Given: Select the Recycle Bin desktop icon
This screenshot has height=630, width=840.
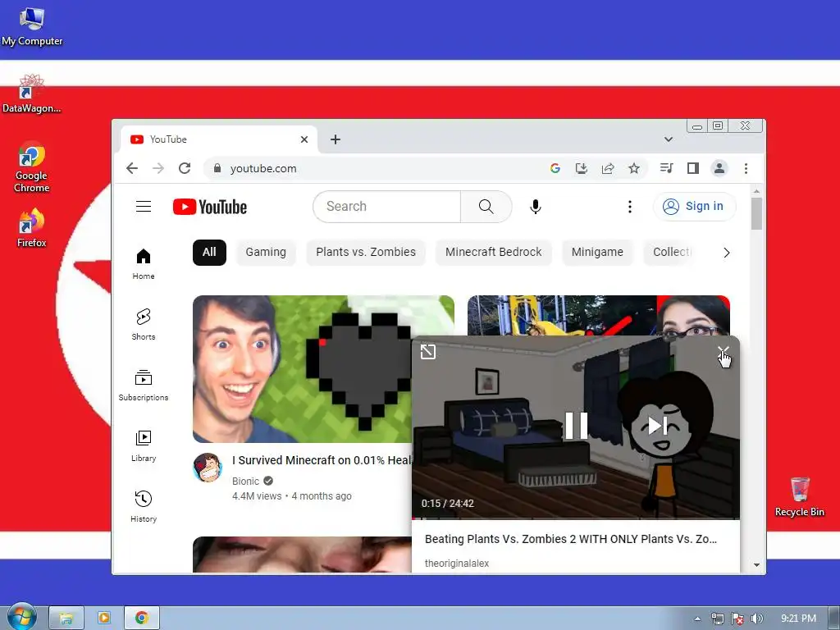Looking at the screenshot, I should pyautogui.click(x=799, y=497).
